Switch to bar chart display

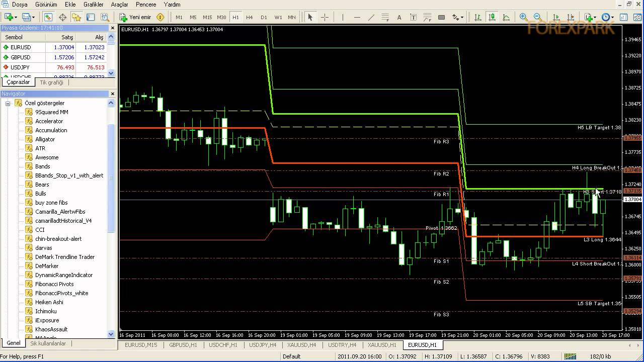(478, 17)
